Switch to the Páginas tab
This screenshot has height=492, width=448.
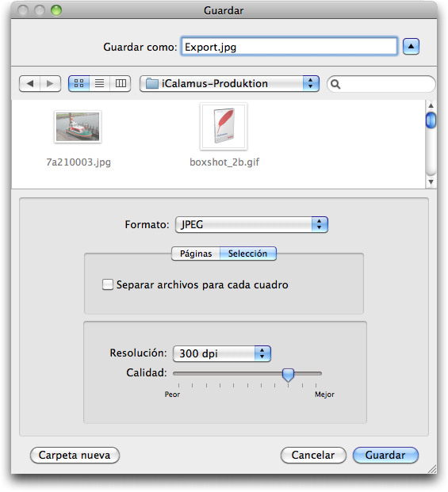click(x=196, y=254)
